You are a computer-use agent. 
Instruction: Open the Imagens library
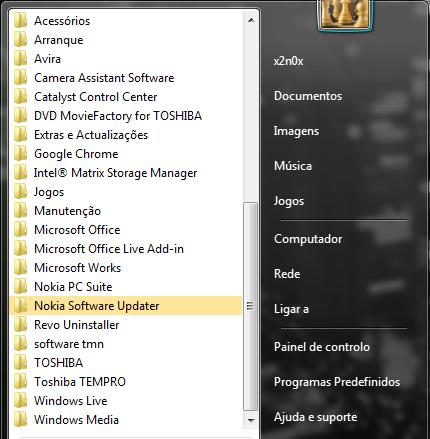(296, 131)
